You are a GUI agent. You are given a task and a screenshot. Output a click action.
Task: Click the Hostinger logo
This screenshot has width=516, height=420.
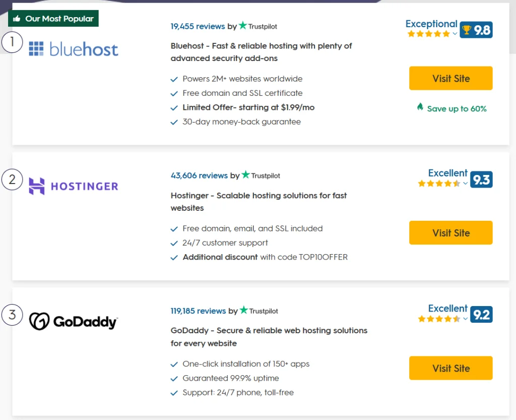tap(74, 186)
